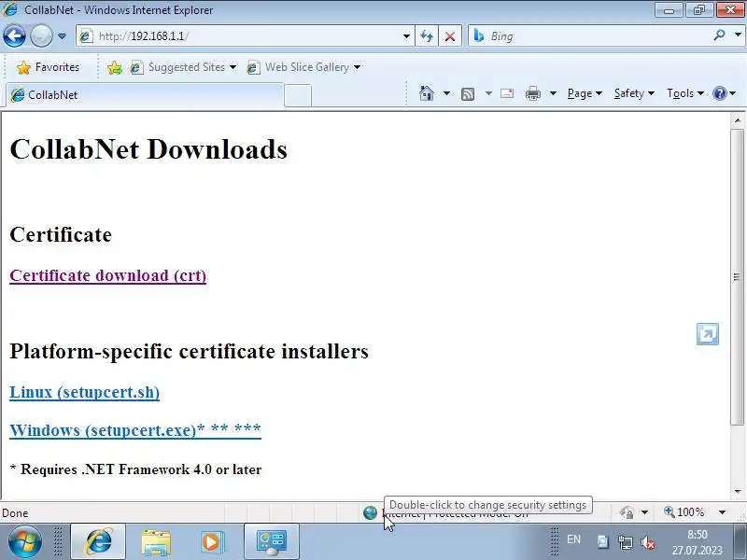Expand the Home button dropdown arrow
This screenshot has height=560, width=747.
coord(446,93)
